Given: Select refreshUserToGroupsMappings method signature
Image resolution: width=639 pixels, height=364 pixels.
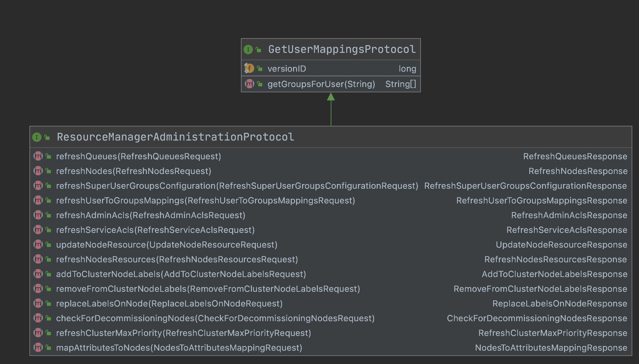Looking at the screenshot, I should point(205,200).
